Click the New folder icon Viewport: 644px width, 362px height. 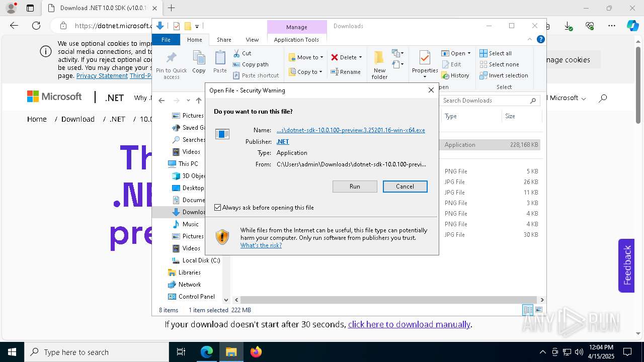click(x=379, y=57)
